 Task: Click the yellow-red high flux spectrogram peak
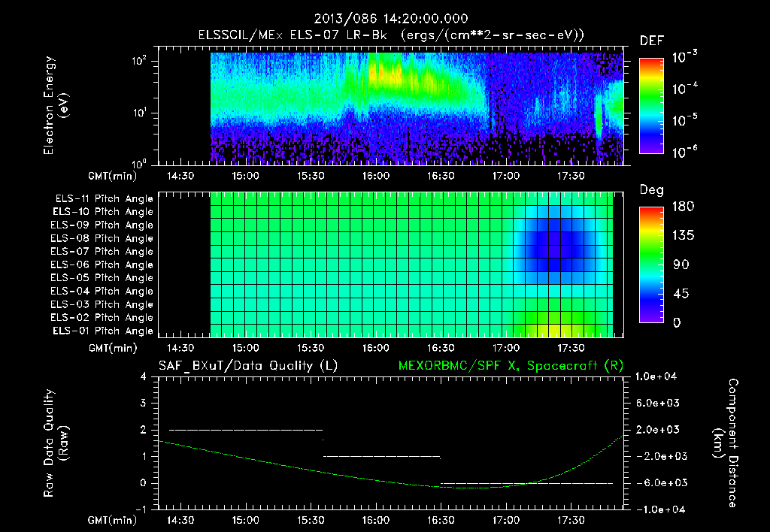coord(386,74)
